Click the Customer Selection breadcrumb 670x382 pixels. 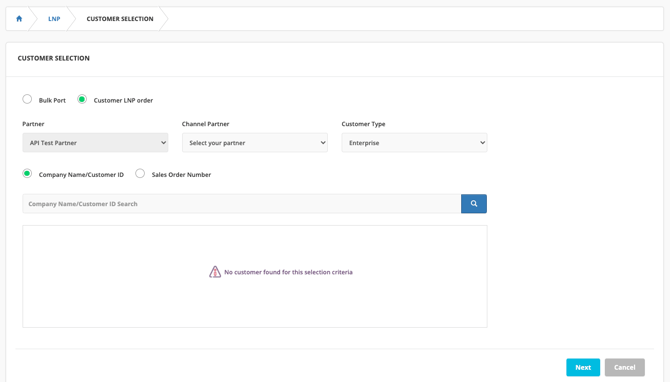pyautogui.click(x=120, y=19)
